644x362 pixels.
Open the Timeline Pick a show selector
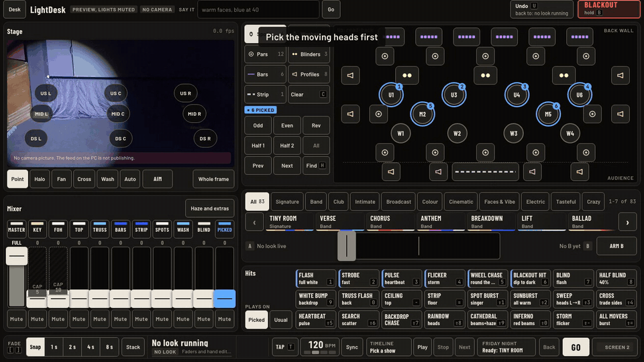[388, 347]
